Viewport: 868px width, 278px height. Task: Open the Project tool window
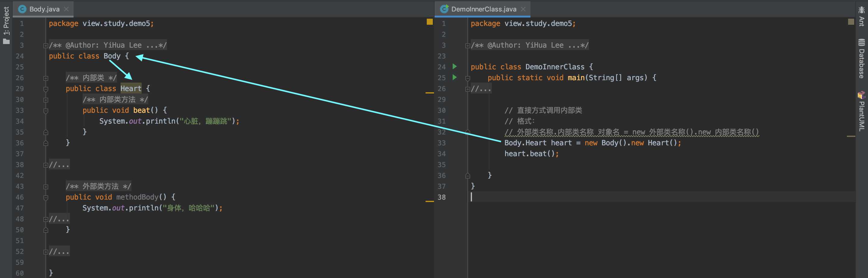point(6,25)
